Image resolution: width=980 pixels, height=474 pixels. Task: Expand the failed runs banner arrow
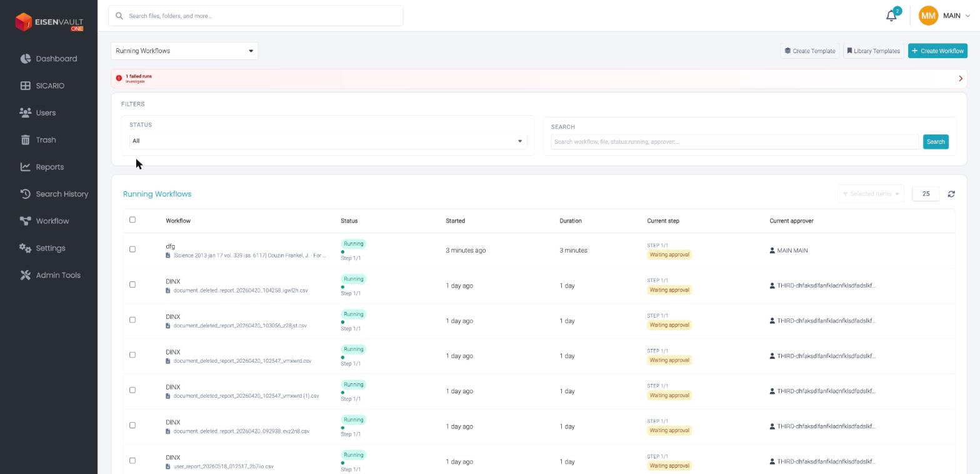click(961, 78)
